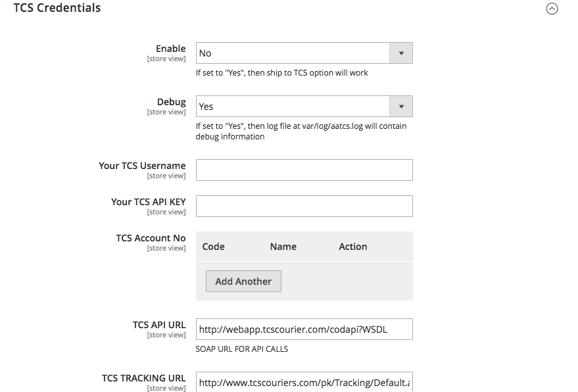Focus the Your TCS API KEY field
Image resolution: width=578 pixels, height=392 pixels.
(304, 206)
